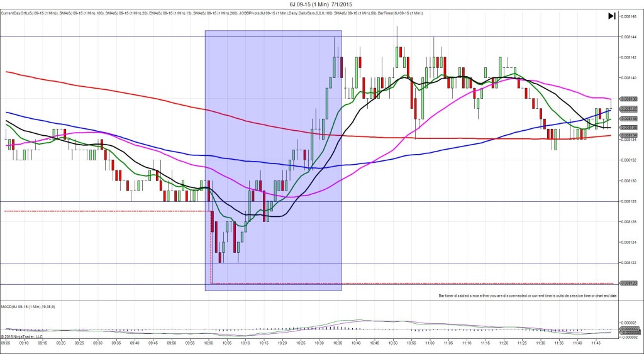644x354 pixels.
Task: Select the 0.008137 price marker tag
Action: pos(629,109)
